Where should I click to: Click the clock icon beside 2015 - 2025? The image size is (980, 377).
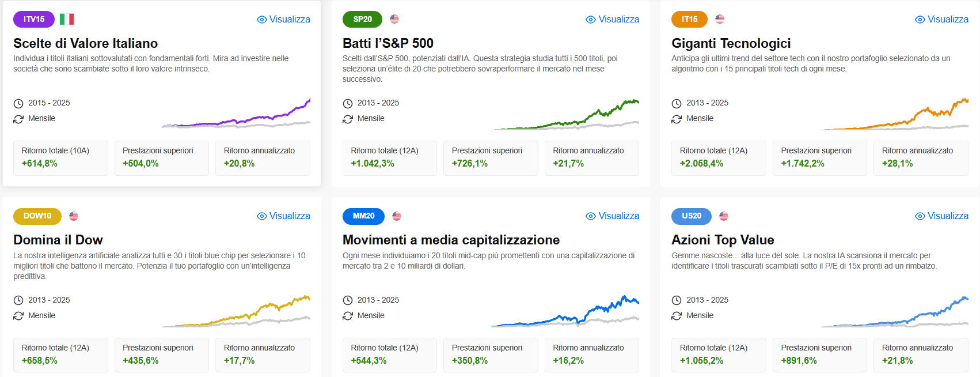pyautogui.click(x=18, y=103)
